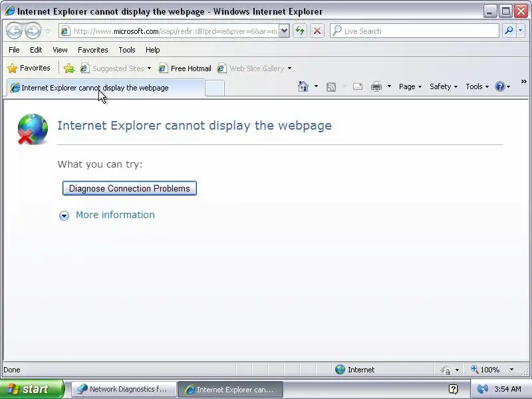Click Web Slice Gallery link
Screen dimensions: 532x399
click(257, 68)
